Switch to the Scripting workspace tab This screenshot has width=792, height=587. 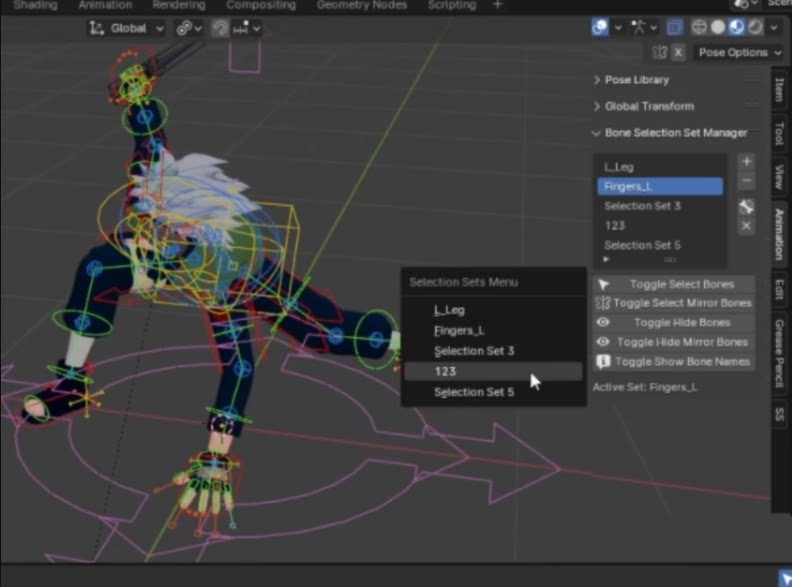(x=452, y=5)
